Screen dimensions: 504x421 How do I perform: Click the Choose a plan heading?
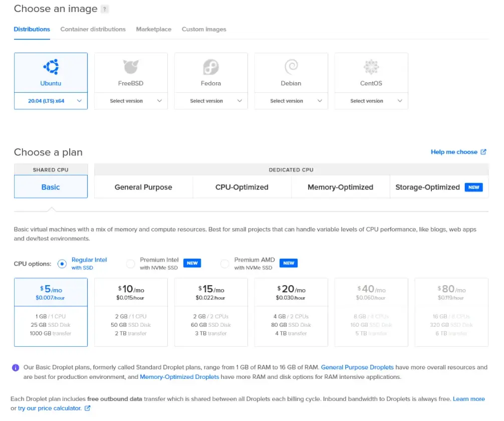[x=48, y=152]
